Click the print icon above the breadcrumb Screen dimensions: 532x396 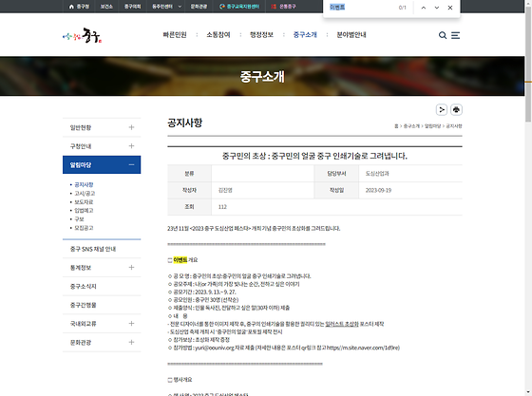click(x=456, y=110)
